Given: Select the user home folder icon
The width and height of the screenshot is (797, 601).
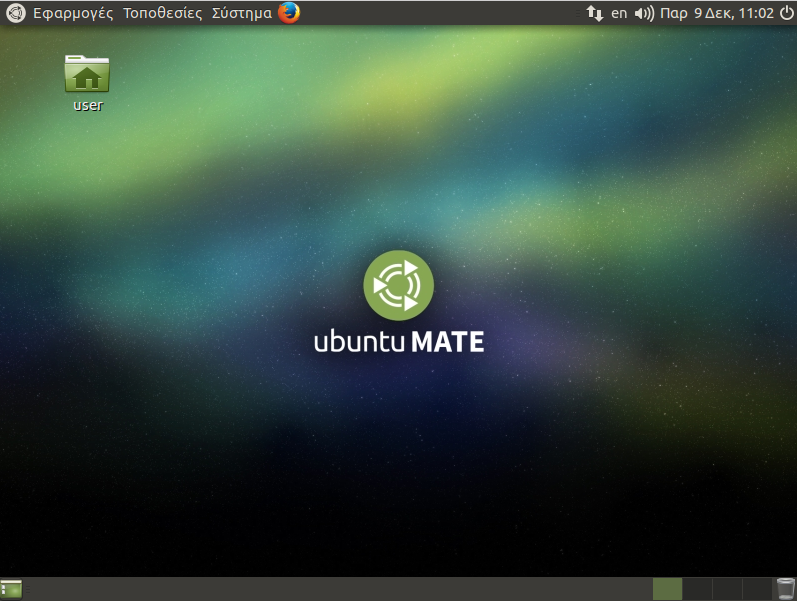Looking at the screenshot, I should click(x=87, y=73).
